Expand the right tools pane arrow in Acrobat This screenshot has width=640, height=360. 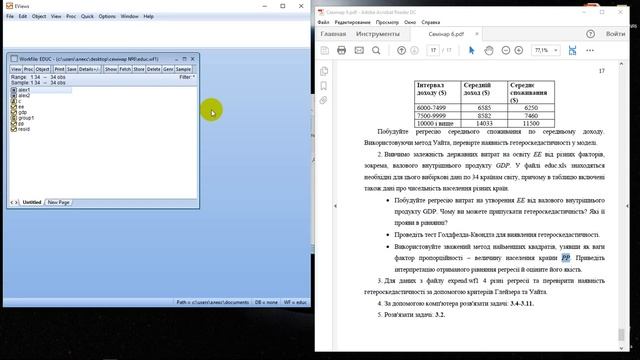click(x=627, y=206)
